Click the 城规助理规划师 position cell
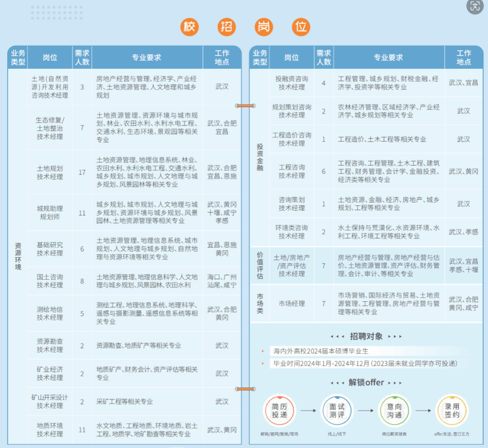This screenshot has width=488, height=448. tap(50, 213)
